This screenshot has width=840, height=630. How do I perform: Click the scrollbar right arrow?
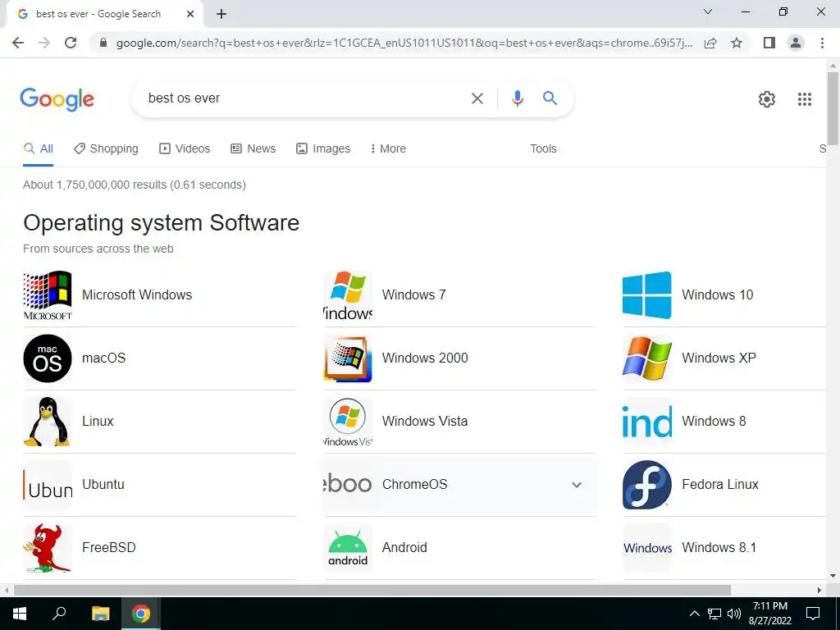click(819, 590)
